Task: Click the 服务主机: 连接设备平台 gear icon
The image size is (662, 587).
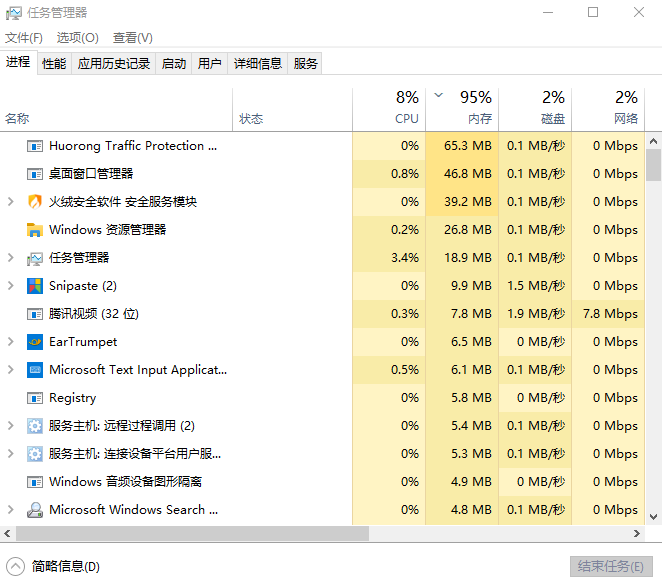Action: pyautogui.click(x=35, y=454)
